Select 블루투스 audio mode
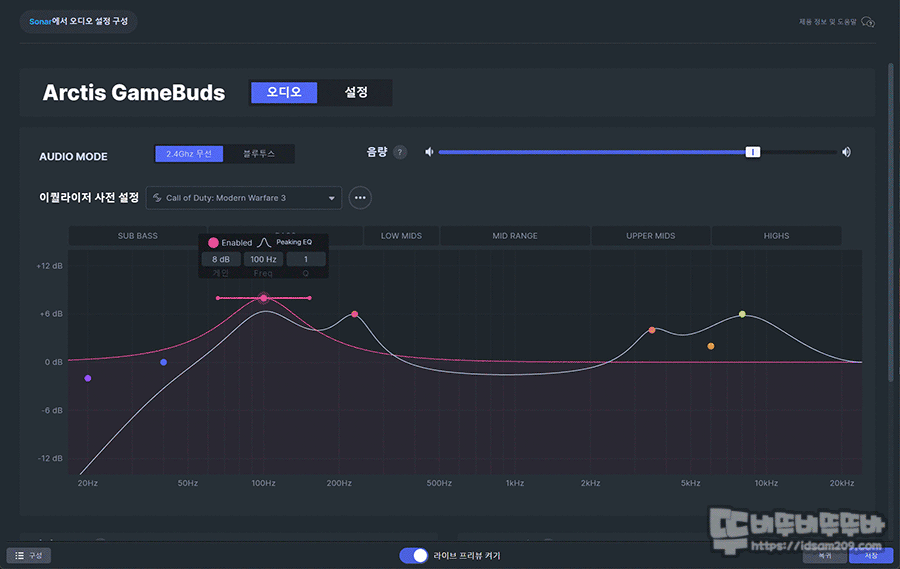Screen dimensions: 900x569 coord(259,154)
